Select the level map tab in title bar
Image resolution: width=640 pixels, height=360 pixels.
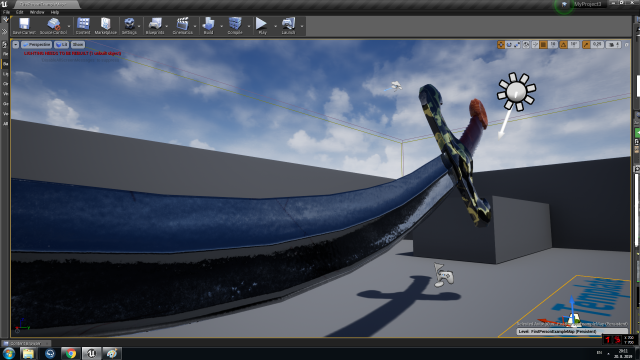point(47,4)
